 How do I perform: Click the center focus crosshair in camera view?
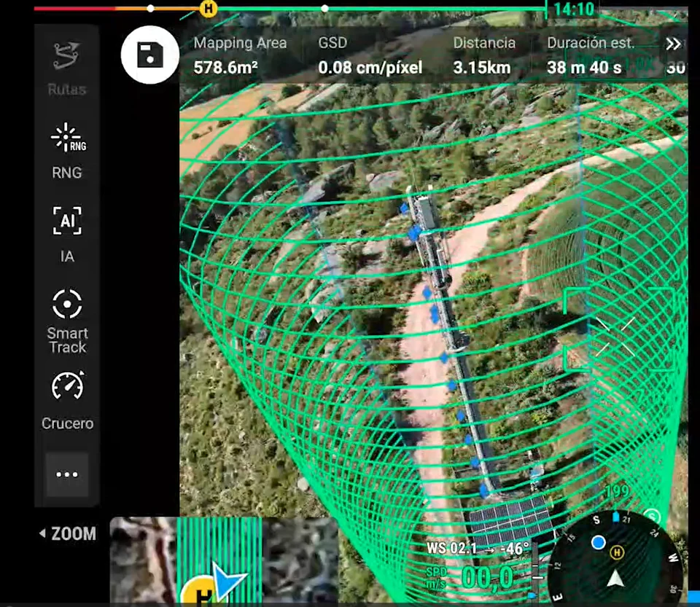coord(615,337)
